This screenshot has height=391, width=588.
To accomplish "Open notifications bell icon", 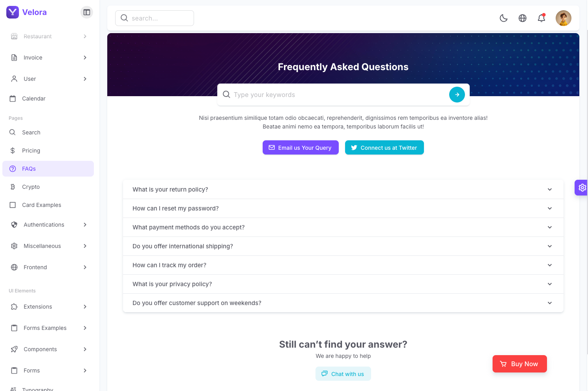I will coord(541,18).
